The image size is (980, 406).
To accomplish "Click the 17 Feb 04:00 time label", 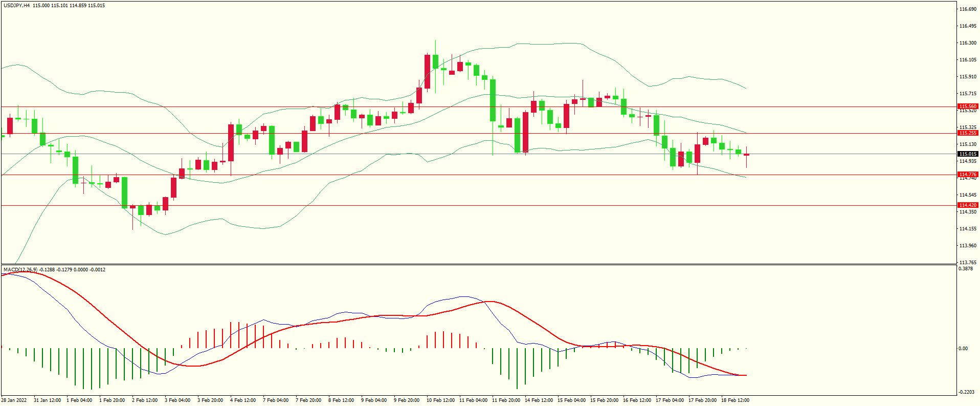I will 670,400.
